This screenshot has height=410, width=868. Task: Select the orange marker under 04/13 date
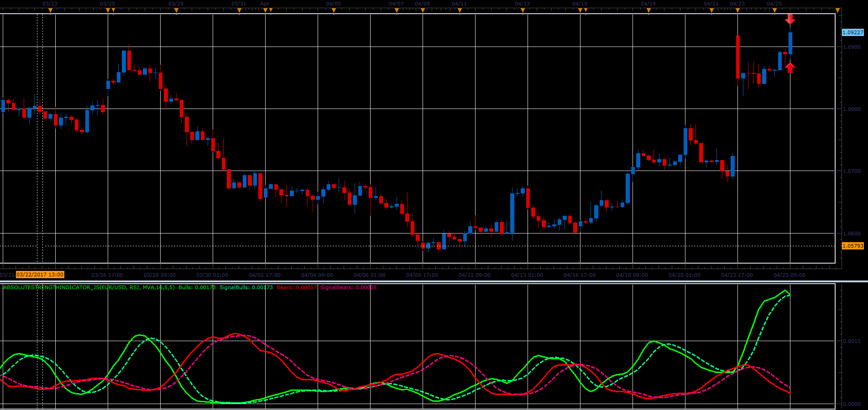click(523, 10)
